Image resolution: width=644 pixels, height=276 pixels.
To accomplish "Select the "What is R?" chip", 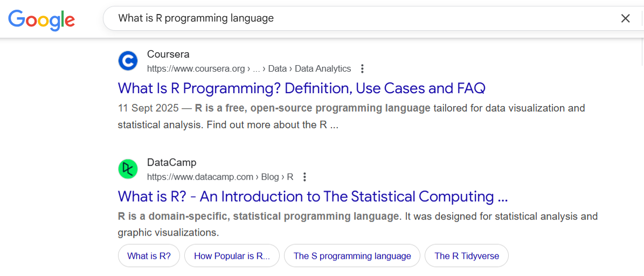I will pyautogui.click(x=149, y=256).
